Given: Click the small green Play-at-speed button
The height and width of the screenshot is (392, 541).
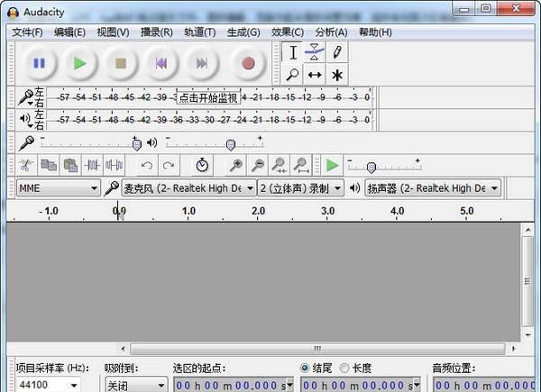Looking at the screenshot, I should pos(332,166).
